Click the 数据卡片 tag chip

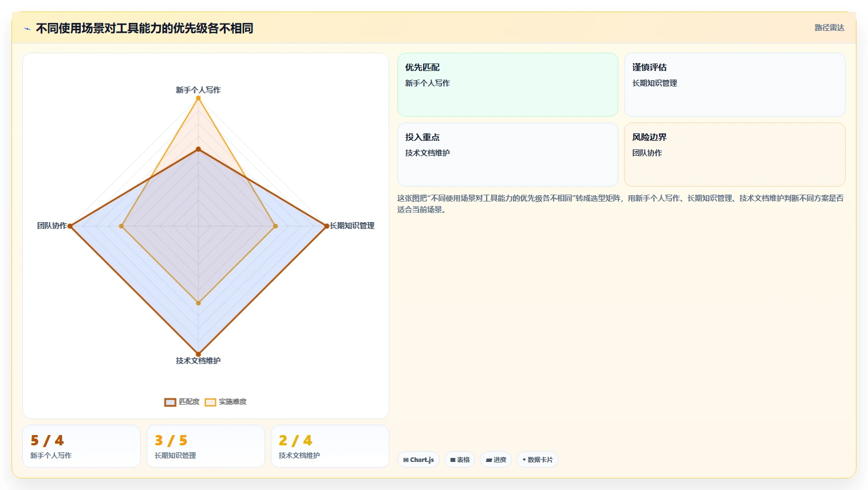click(x=538, y=460)
